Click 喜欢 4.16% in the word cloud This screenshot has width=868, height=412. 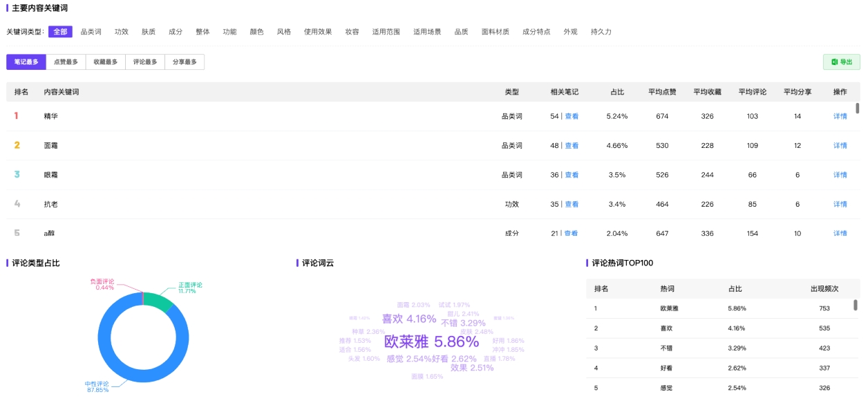point(409,319)
